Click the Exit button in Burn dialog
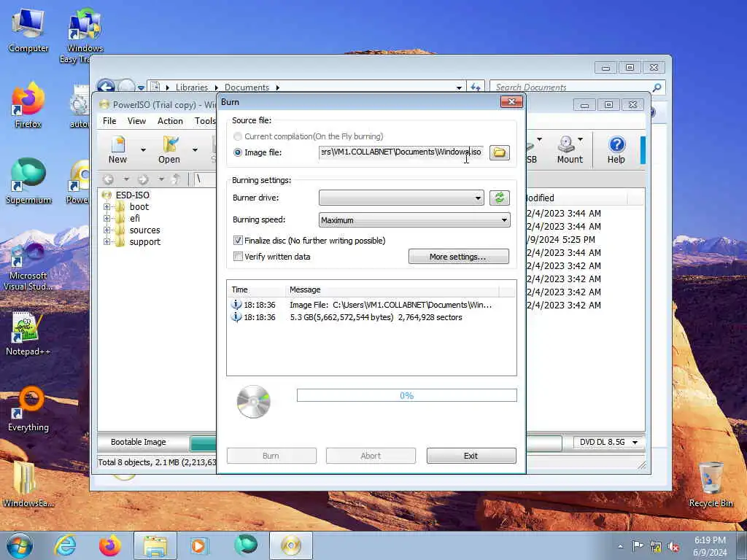The height and width of the screenshot is (560, 747). pos(471,456)
